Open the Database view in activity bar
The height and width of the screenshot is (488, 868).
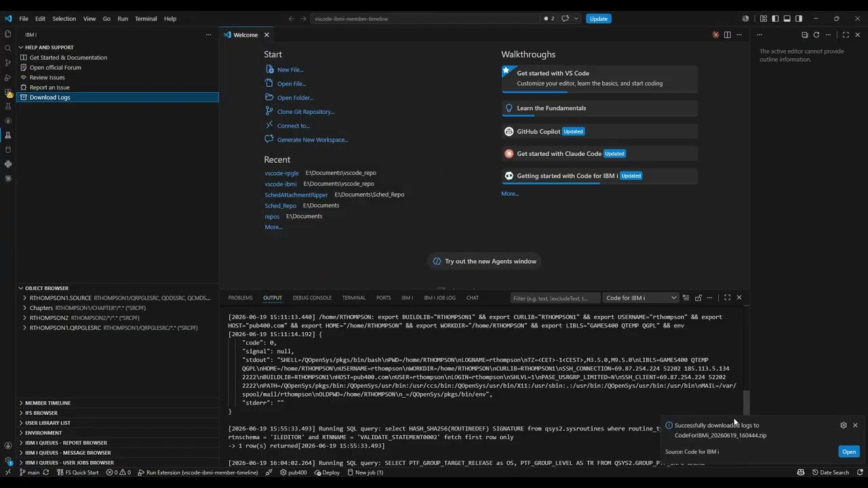click(8, 149)
